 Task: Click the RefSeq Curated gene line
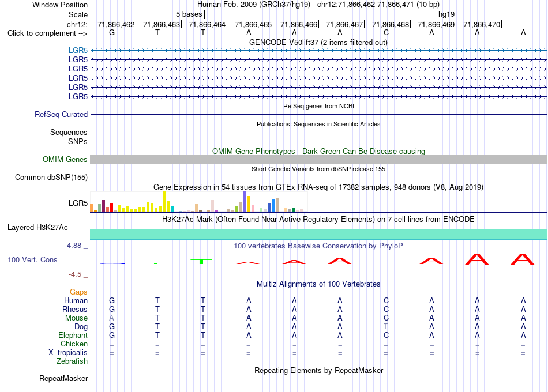coord(319,114)
